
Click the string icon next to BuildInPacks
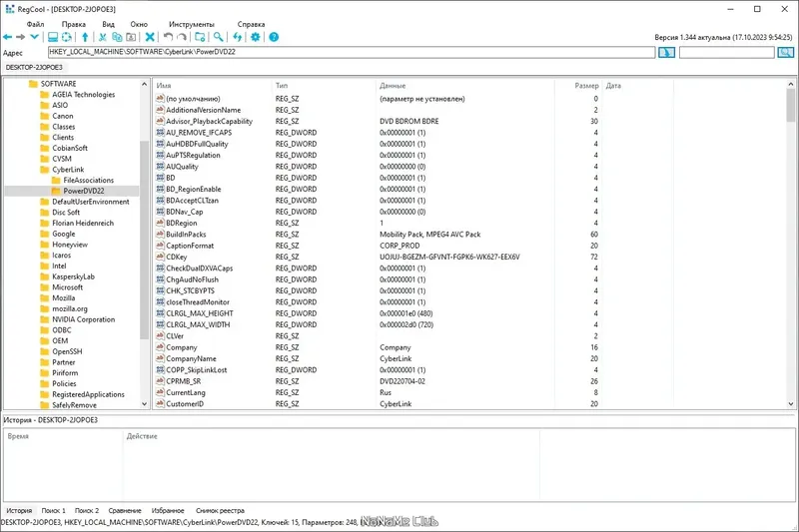(x=160, y=235)
